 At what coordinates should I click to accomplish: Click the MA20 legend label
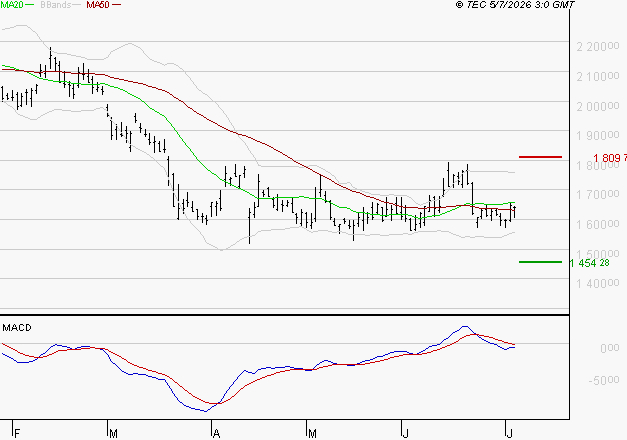pyautogui.click(x=11, y=5)
